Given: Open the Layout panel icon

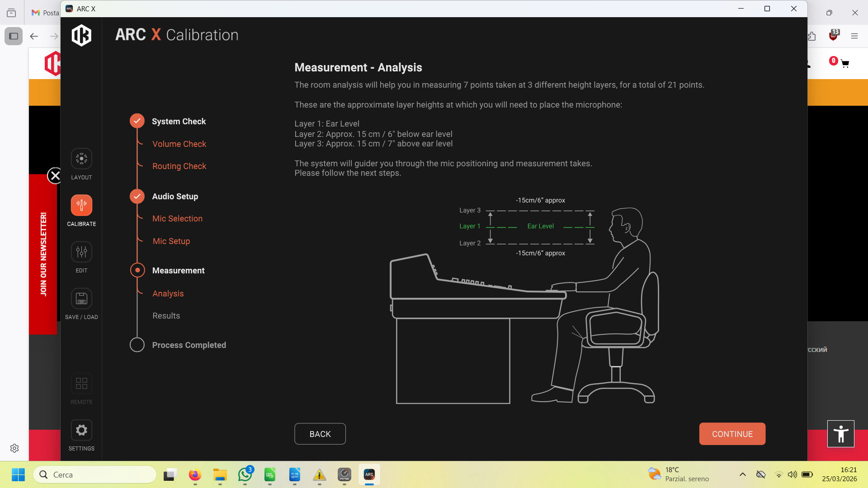Looking at the screenshot, I should (x=81, y=159).
